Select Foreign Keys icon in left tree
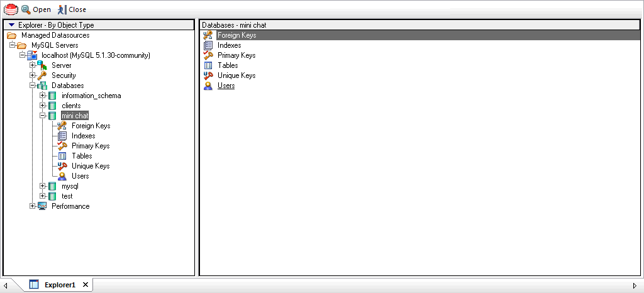The width and height of the screenshot is (644, 293). [62, 126]
